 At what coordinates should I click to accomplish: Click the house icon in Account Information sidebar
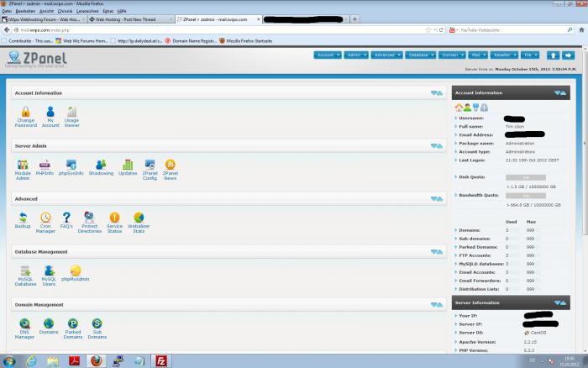click(x=459, y=108)
